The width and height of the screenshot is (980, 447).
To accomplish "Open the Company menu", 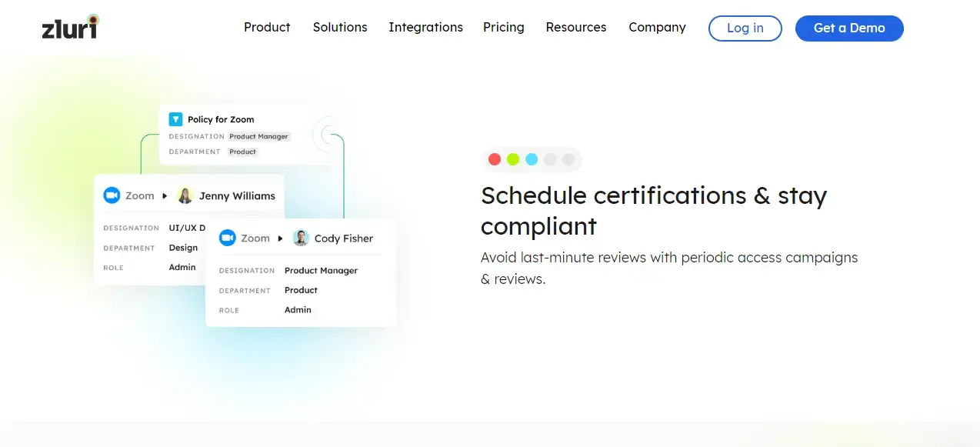I will tap(657, 27).
